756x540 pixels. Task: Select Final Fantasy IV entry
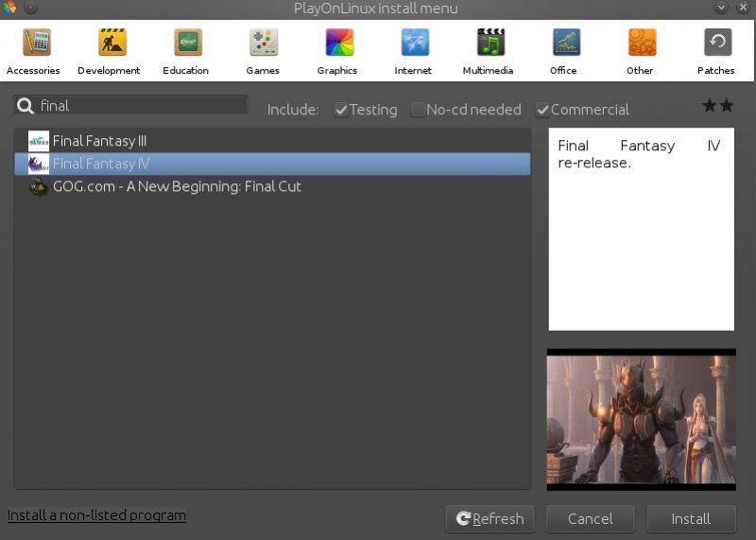pos(272,164)
